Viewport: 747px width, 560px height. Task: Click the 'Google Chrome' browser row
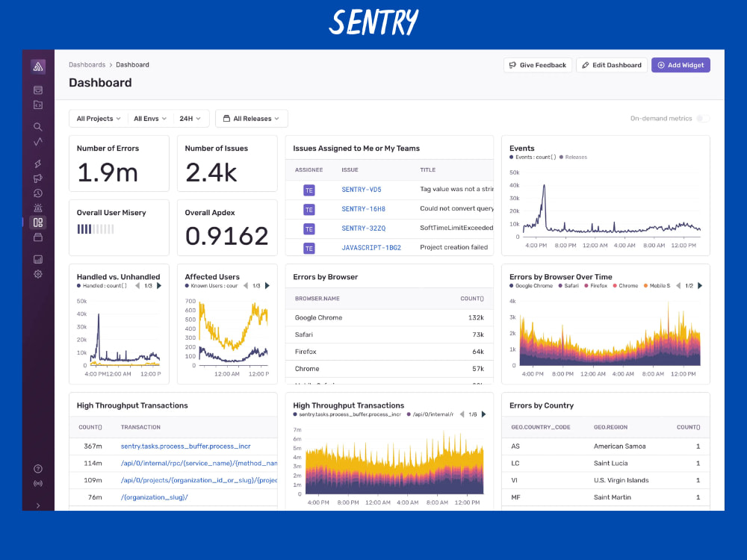pyautogui.click(x=389, y=317)
